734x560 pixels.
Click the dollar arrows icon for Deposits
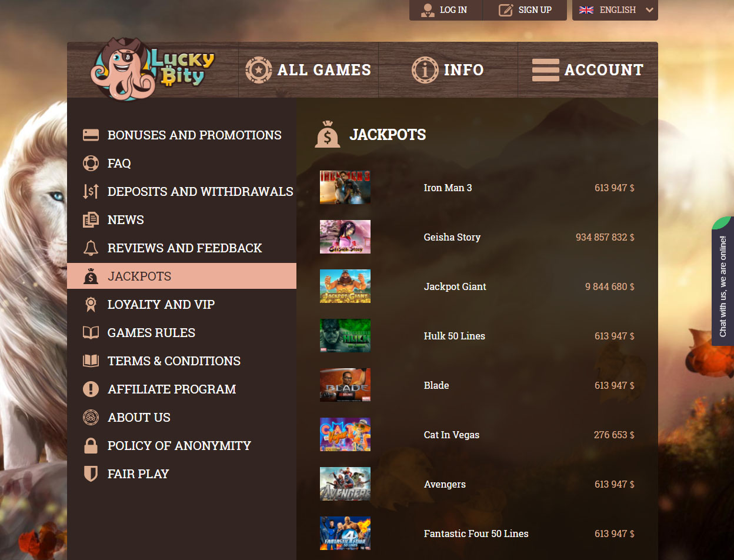tap(91, 192)
